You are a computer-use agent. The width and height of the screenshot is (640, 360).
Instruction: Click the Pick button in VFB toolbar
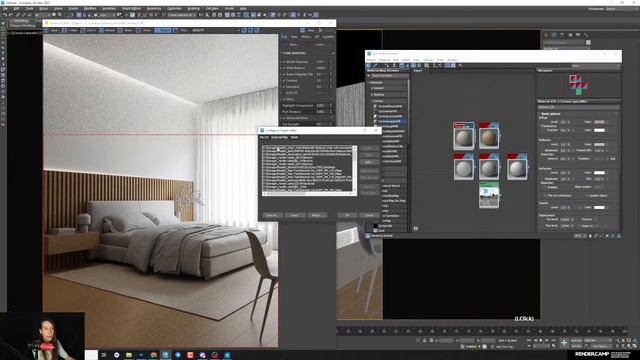(x=180, y=30)
